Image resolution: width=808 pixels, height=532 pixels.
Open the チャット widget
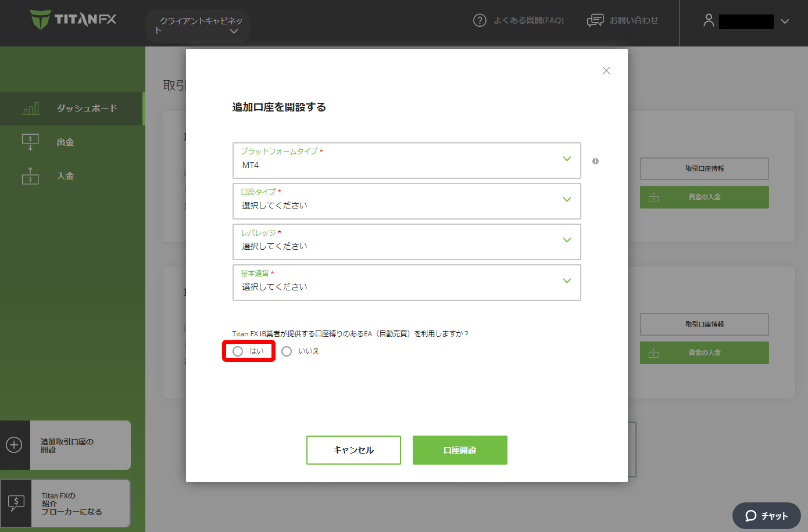[x=767, y=516]
